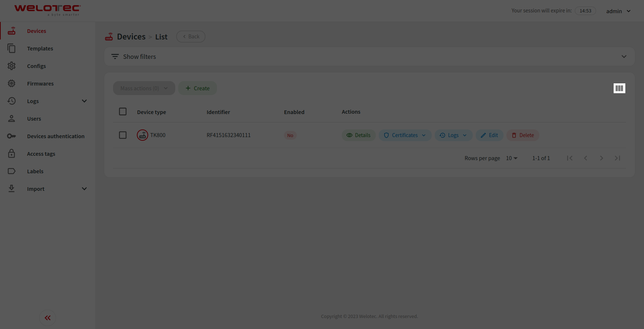The height and width of the screenshot is (329, 644).
Task: Click the Back button
Action: (x=191, y=37)
